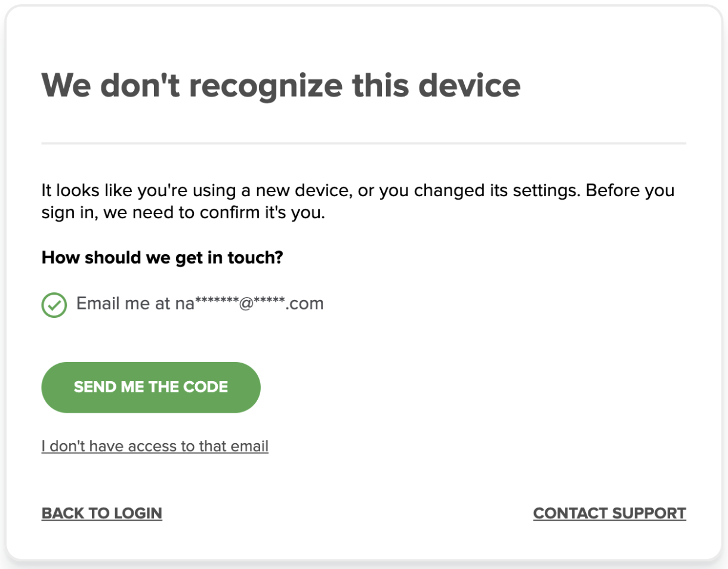Click the paragraph starting "It looks like you're"
The width and height of the screenshot is (728, 569).
[358, 202]
